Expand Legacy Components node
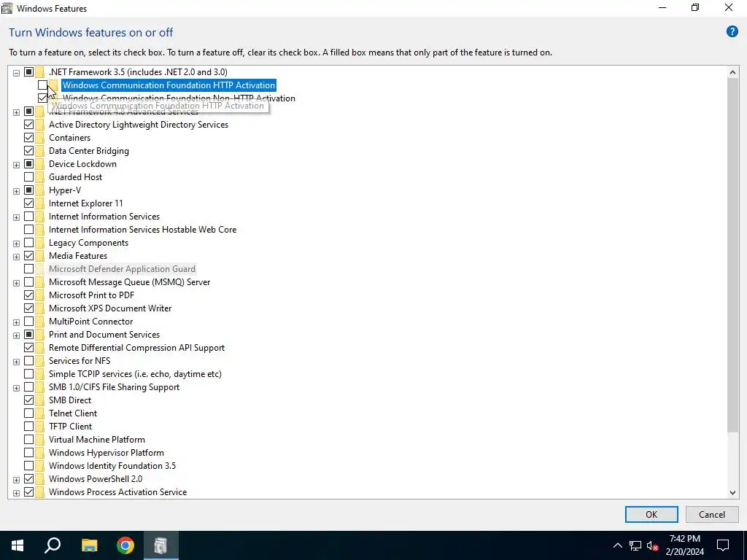Screen dimensions: 747x560 (16, 244)
